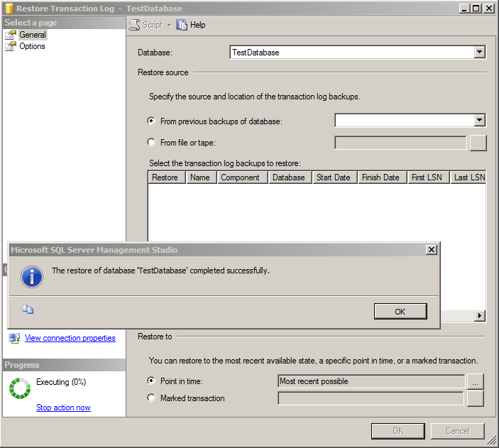The width and height of the screenshot is (499, 448).
Task: Close the Management Studio message dialog
Action: [432, 250]
